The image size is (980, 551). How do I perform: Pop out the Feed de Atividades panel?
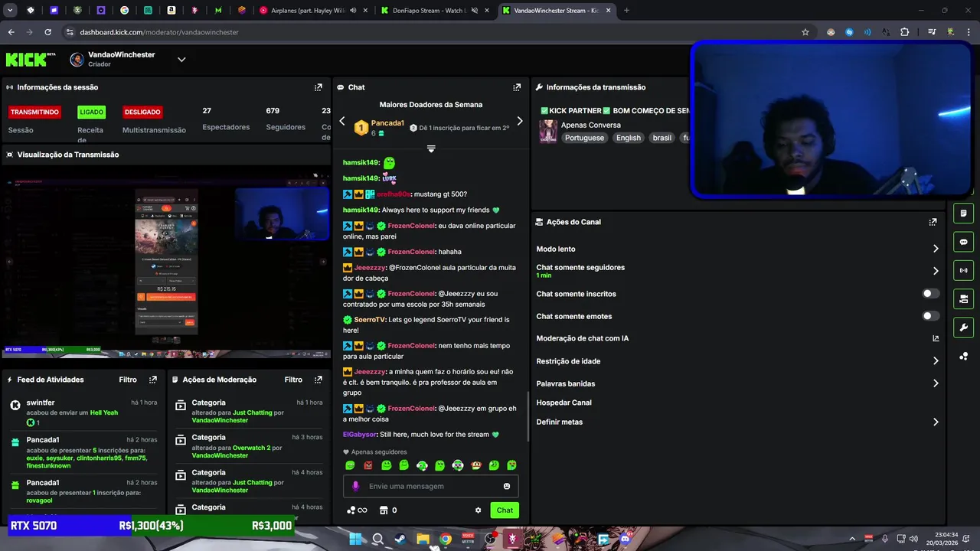point(153,380)
